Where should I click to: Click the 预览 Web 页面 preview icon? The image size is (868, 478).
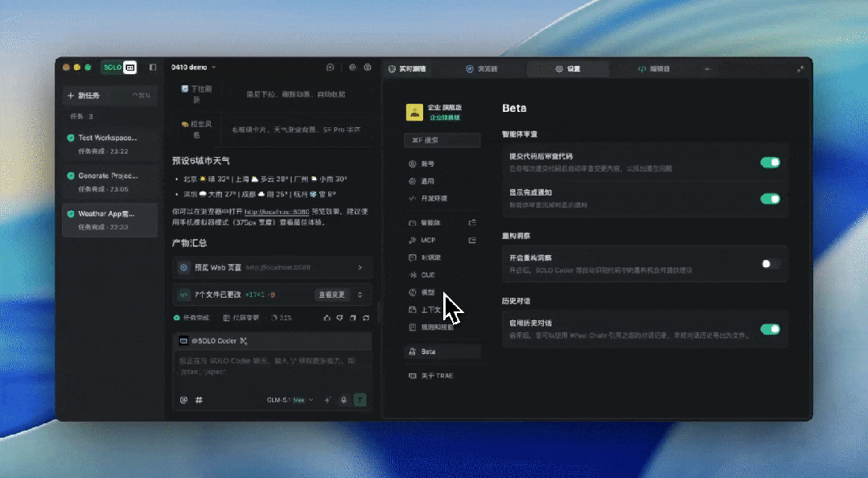click(x=183, y=267)
